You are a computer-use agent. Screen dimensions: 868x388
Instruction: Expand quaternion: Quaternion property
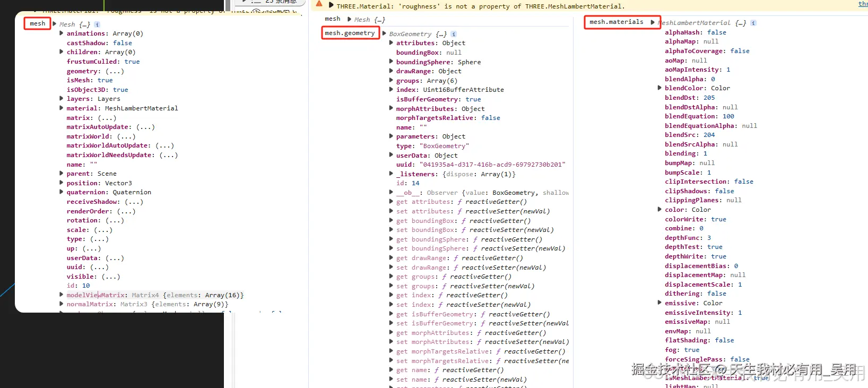click(62, 192)
